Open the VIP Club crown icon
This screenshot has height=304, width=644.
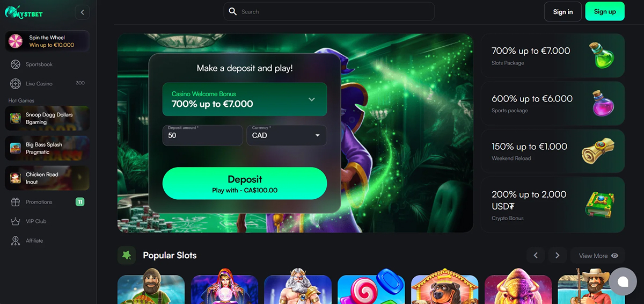[x=16, y=221]
